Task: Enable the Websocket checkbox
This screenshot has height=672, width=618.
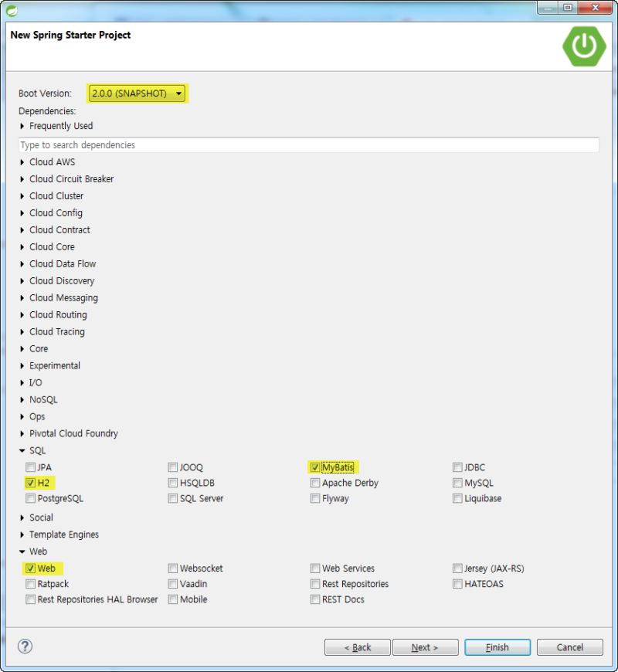Action: point(173,568)
